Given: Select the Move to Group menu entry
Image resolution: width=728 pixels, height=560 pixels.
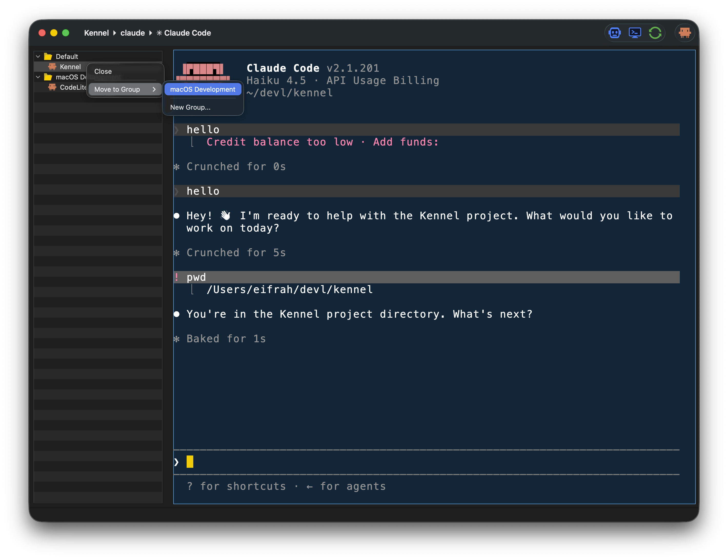Looking at the screenshot, I should 125,89.
